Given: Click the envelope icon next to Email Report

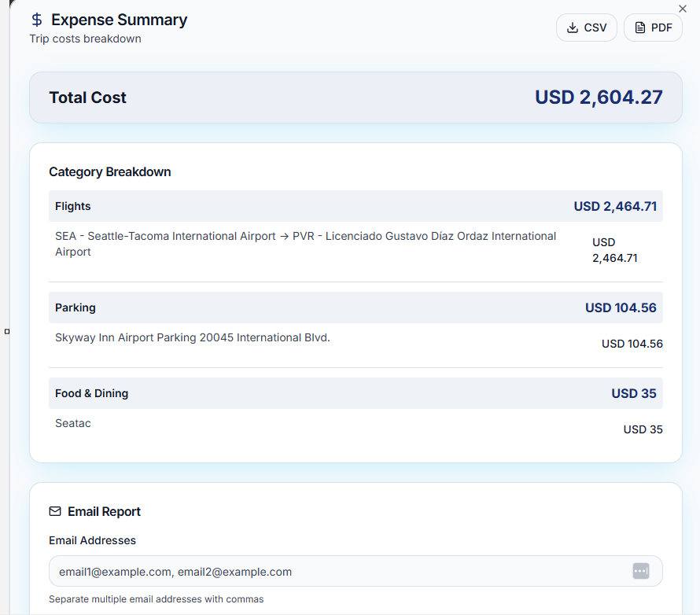Looking at the screenshot, I should tap(55, 511).
